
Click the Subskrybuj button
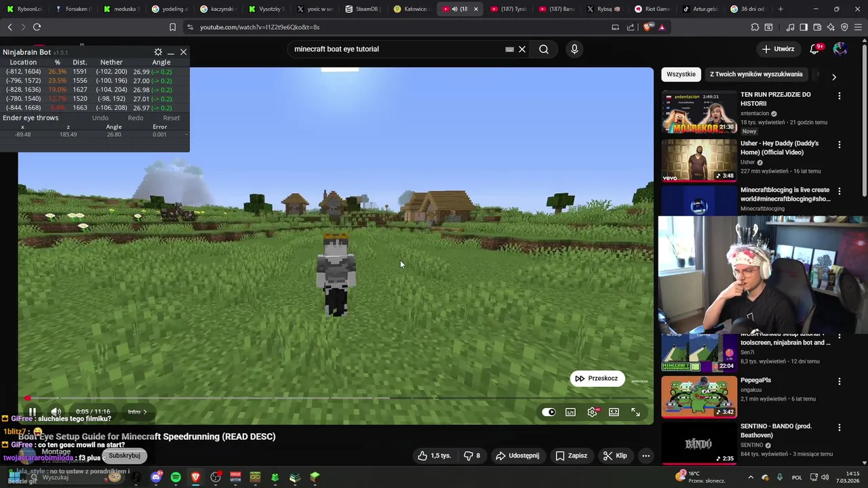click(x=124, y=455)
